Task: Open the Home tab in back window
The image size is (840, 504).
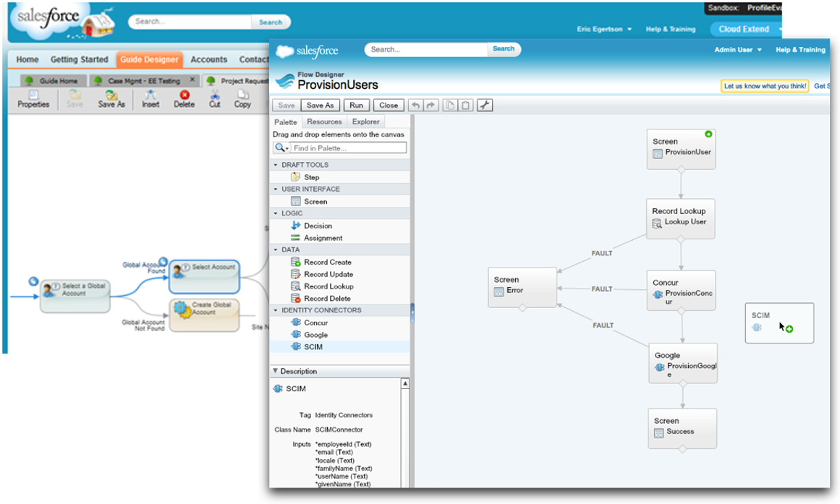Action: coord(27,59)
